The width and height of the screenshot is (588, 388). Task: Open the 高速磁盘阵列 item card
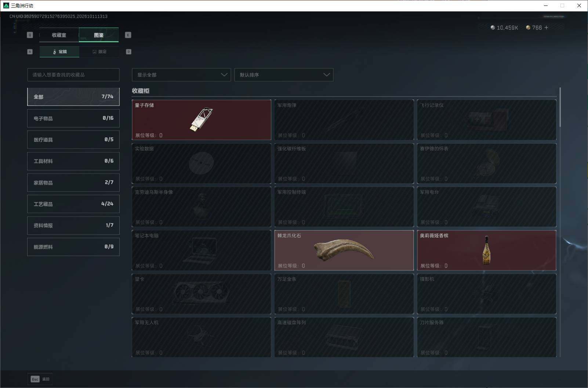pyautogui.click(x=344, y=337)
